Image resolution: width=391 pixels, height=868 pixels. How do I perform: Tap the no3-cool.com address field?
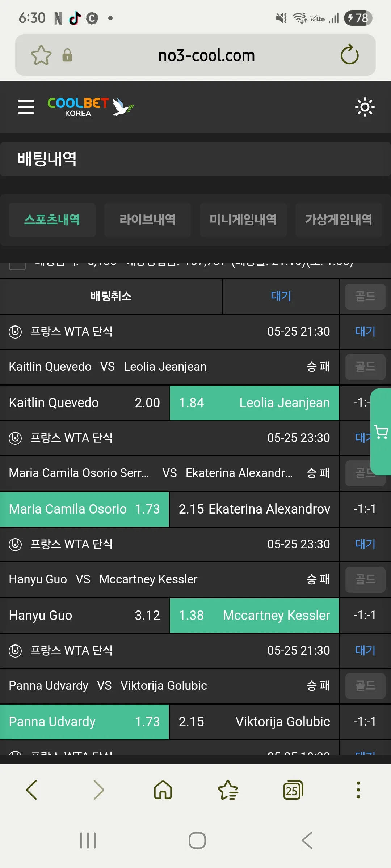click(x=206, y=55)
